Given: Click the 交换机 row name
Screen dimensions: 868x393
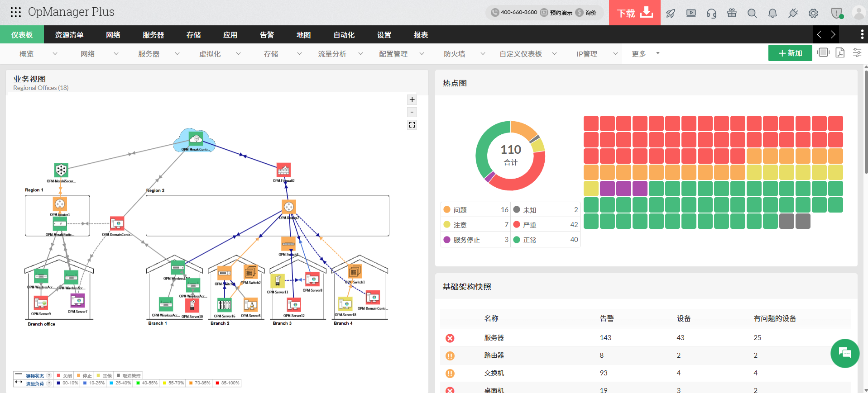Looking at the screenshot, I should [x=494, y=373].
